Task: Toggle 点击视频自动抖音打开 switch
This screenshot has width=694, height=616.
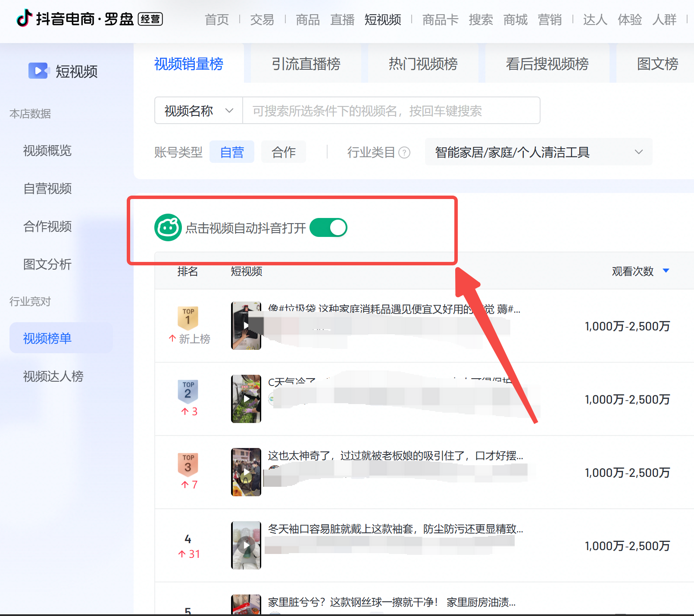Action: point(328,227)
